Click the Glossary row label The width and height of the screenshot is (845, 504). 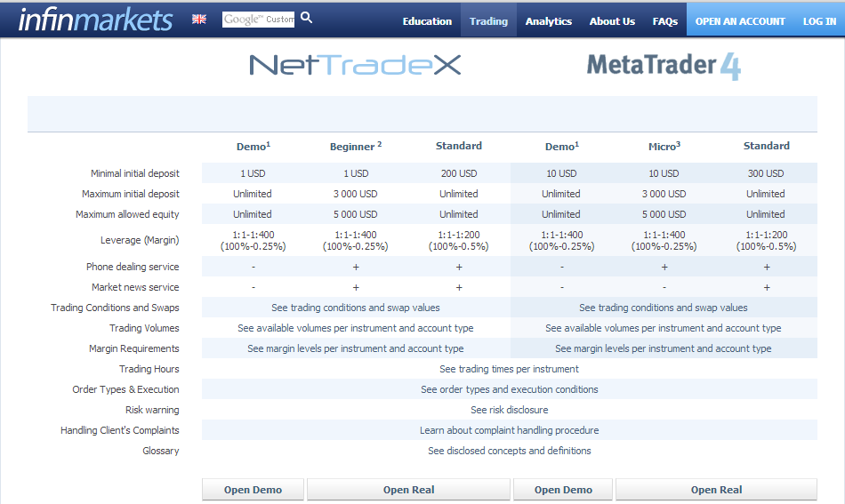coord(161,451)
